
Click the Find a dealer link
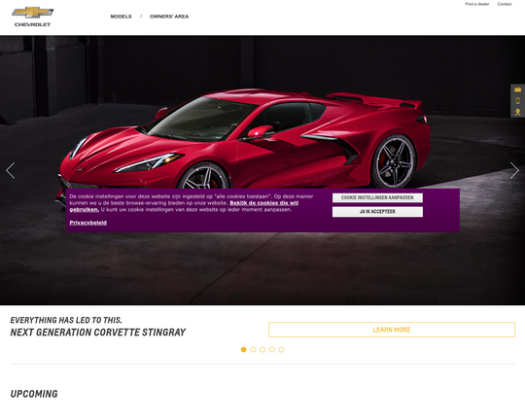(476, 4)
